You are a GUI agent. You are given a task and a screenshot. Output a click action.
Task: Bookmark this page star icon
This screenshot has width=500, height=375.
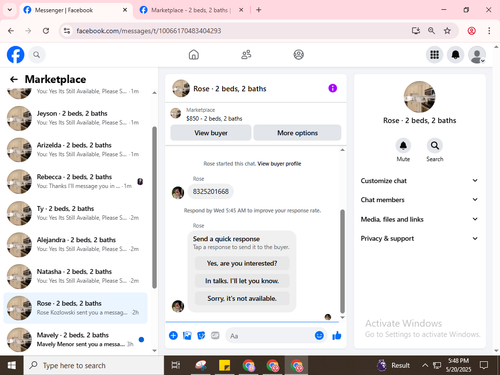point(447,31)
